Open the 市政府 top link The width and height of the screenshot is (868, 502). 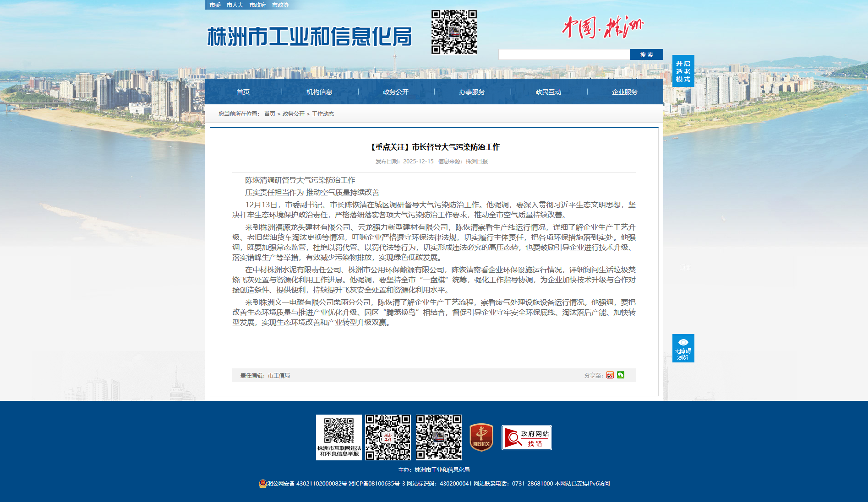coord(257,5)
